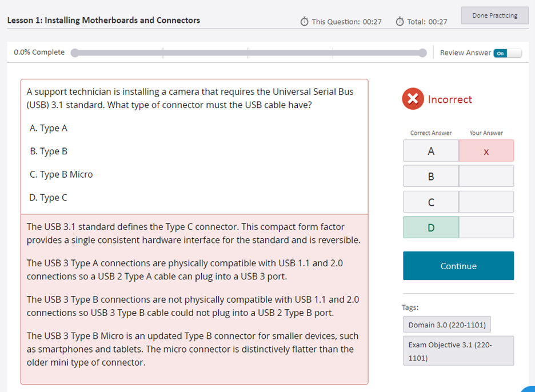Continue to the next question
The image size is (535, 392).
tap(458, 266)
